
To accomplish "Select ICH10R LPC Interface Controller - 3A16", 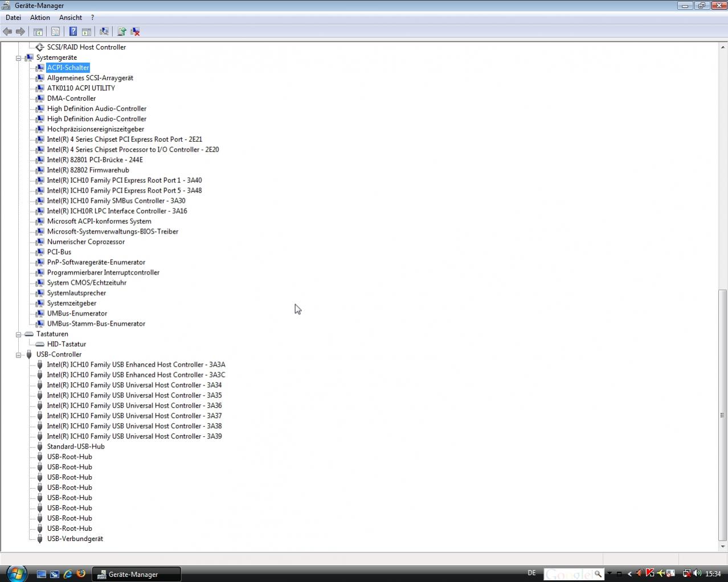I will [117, 211].
